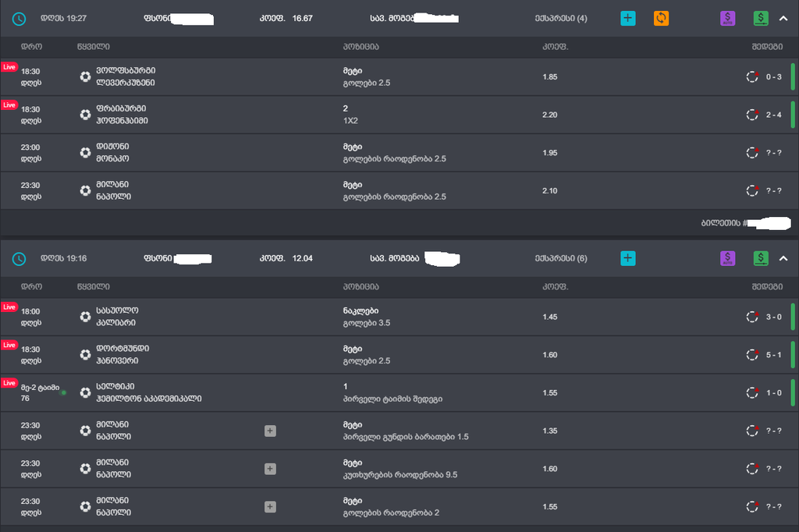
Task: Click the blue plus icon on the 16.67 ticket
Action: [628, 18]
